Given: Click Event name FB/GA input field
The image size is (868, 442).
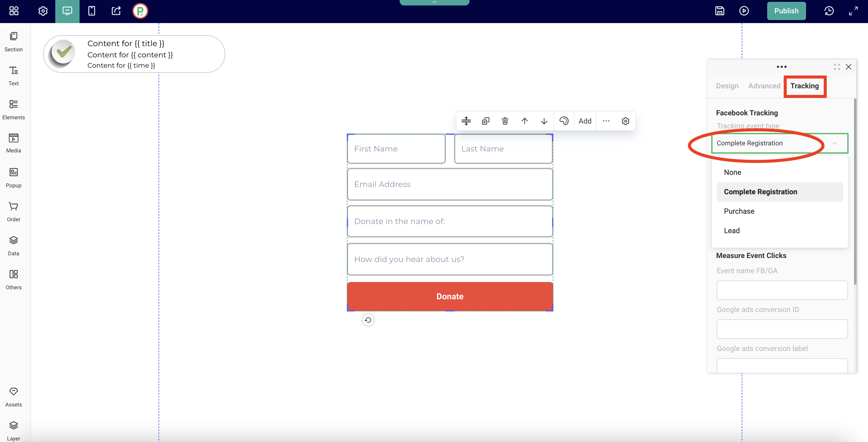Looking at the screenshot, I should click(782, 290).
